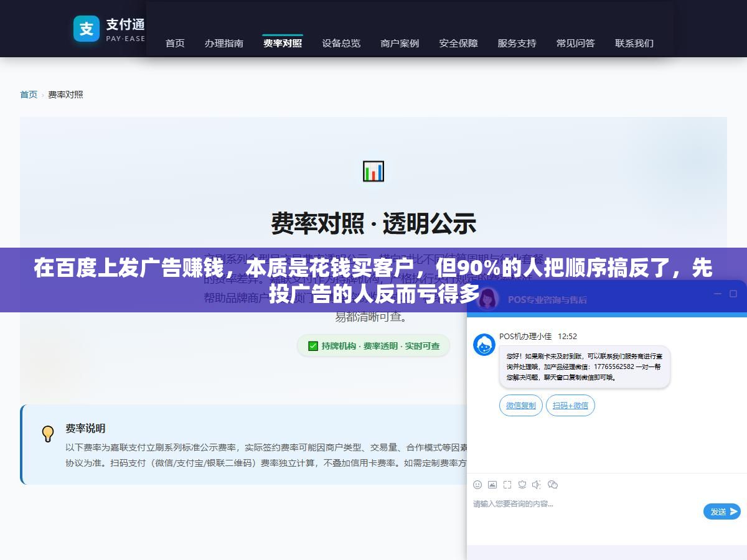This screenshot has height=560, width=747.
Task: Click the 12:52 message timestamp
Action: 567,337
